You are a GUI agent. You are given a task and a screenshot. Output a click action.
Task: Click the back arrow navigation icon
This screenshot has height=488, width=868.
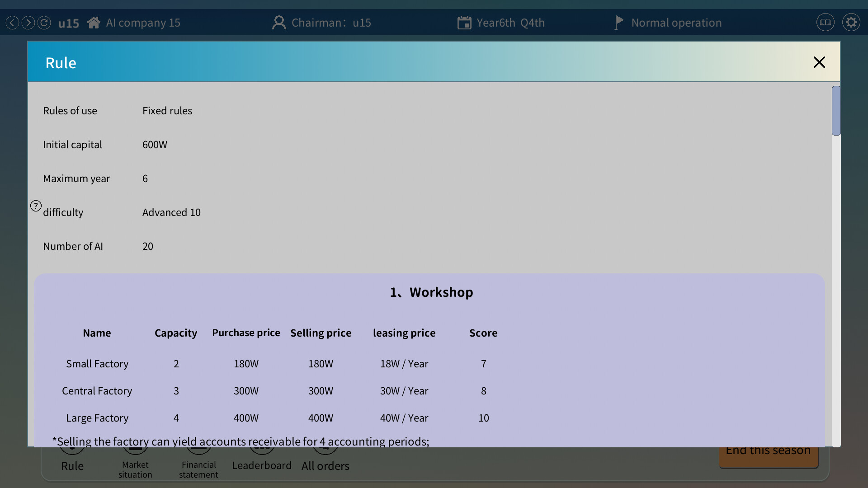point(12,23)
